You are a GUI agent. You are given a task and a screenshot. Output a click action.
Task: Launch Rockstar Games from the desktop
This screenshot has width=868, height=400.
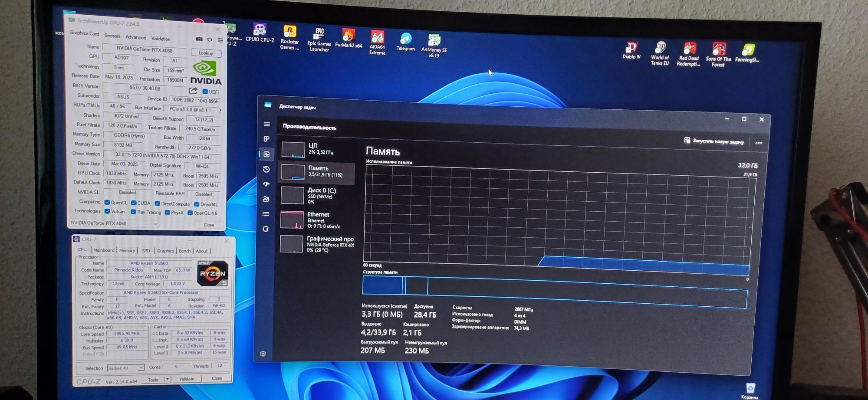[x=289, y=38]
